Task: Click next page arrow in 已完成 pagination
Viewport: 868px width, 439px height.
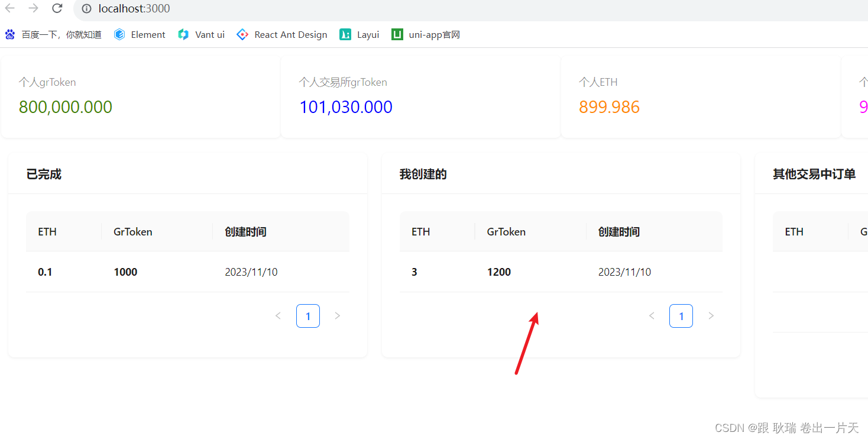Action: click(x=338, y=316)
